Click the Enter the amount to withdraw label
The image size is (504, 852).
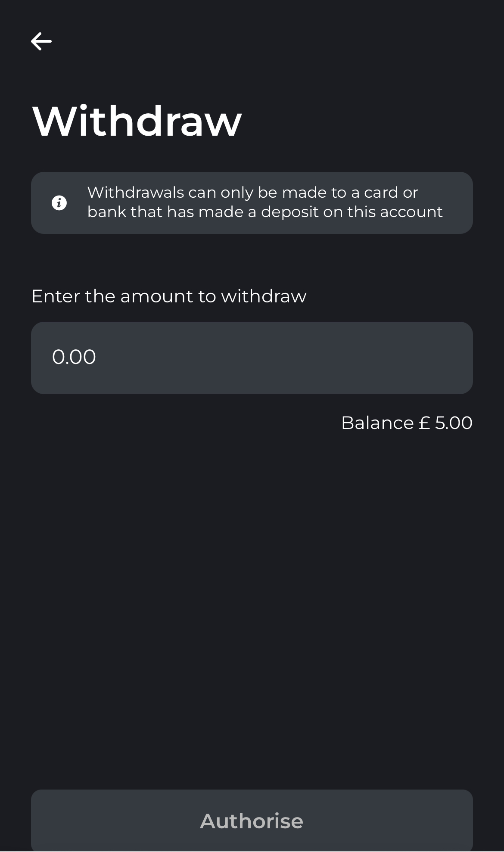click(168, 296)
